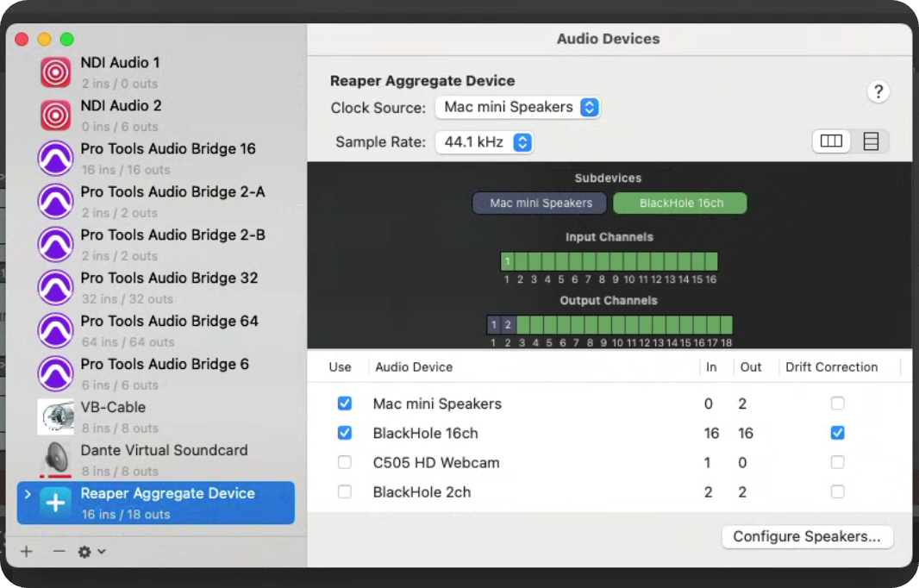Click input channel 1 block
The image size is (919, 588).
[x=507, y=261]
